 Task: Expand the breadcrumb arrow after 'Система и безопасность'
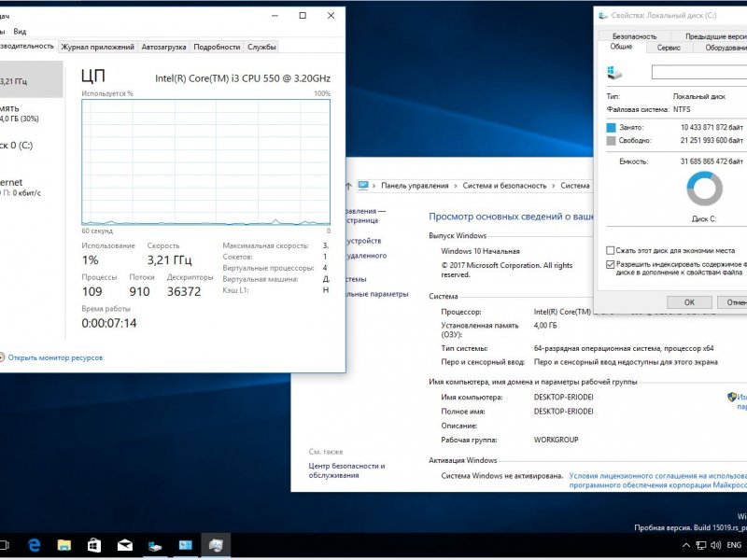[554, 186]
